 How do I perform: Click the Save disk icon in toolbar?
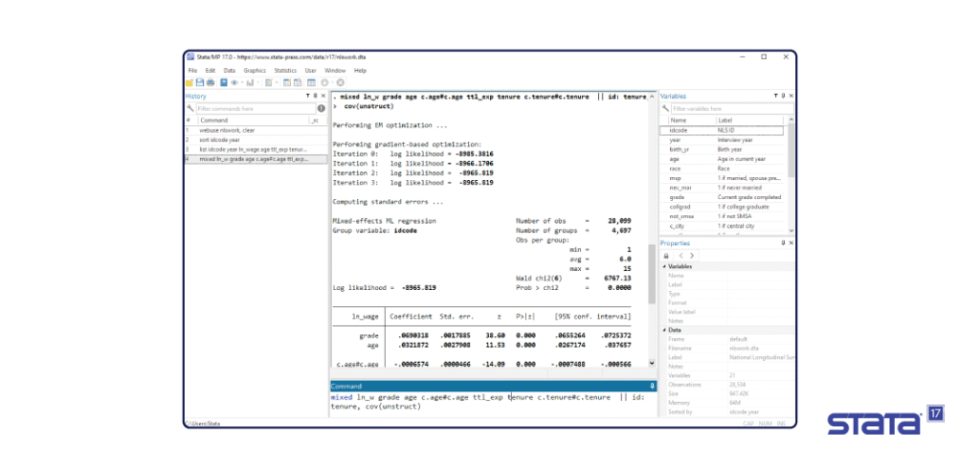200,82
